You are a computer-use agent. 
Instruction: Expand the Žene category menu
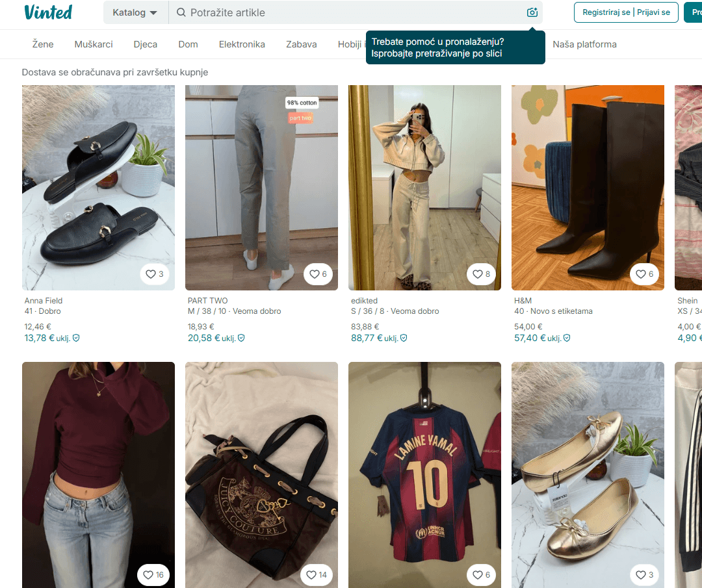click(43, 44)
